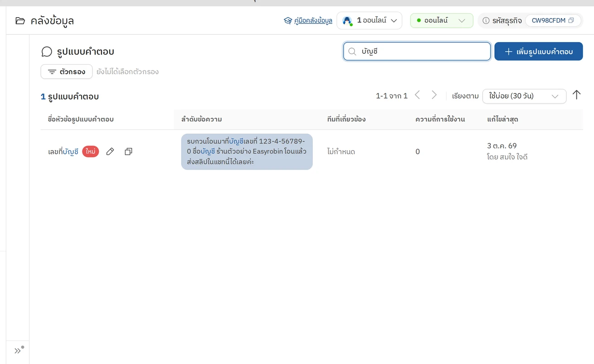Focus the search field containing บัญชี
Image resolution: width=594 pixels, height=364 pixels.
point(417,52)
